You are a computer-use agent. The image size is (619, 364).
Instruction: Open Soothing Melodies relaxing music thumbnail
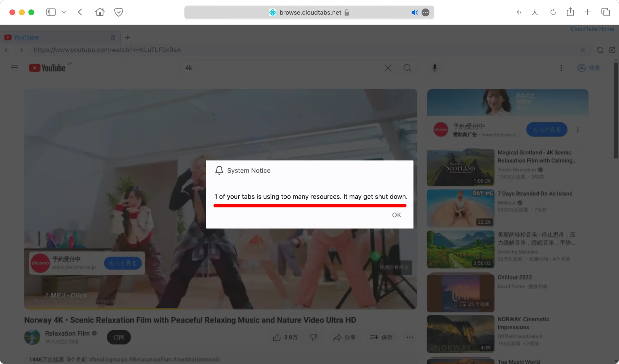[x=461, y=249]
